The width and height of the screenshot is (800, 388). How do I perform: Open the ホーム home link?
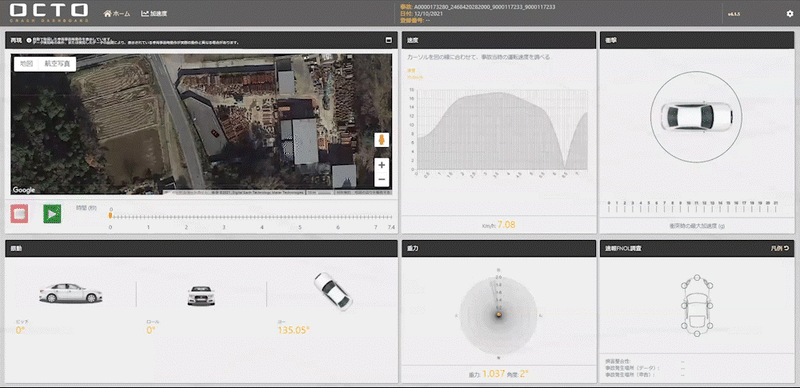pyautogui.click(x=117, y=14)
